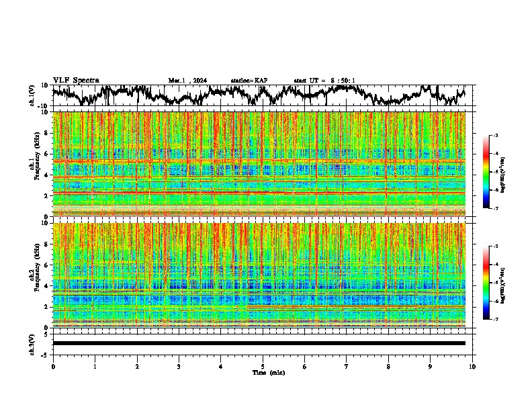Click time-axis tick label "7"
Screen dimensions: 532x411
[347, 367]
